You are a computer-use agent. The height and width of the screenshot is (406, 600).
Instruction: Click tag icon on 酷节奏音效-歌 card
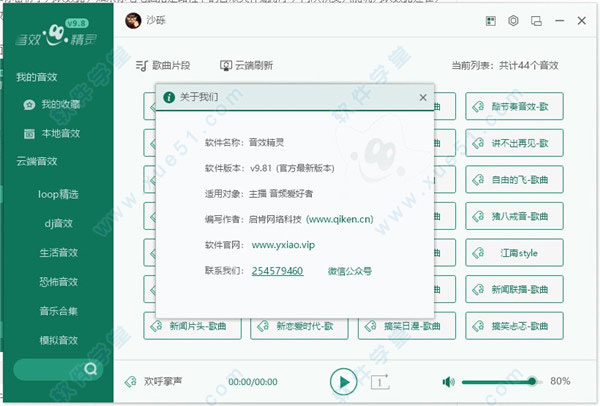[x=478, y=106]
